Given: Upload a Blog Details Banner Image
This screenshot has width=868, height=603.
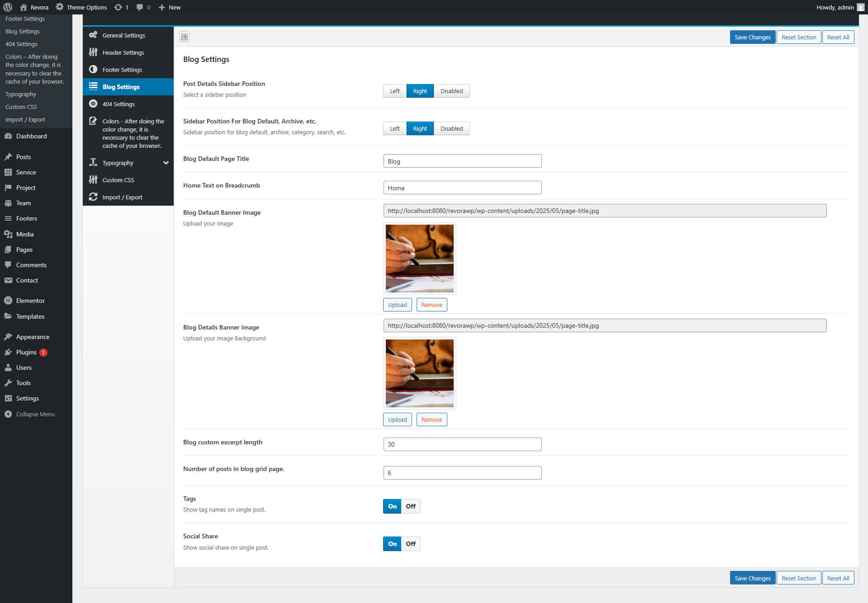Looking at the screenshot, I should coord(398,419).
